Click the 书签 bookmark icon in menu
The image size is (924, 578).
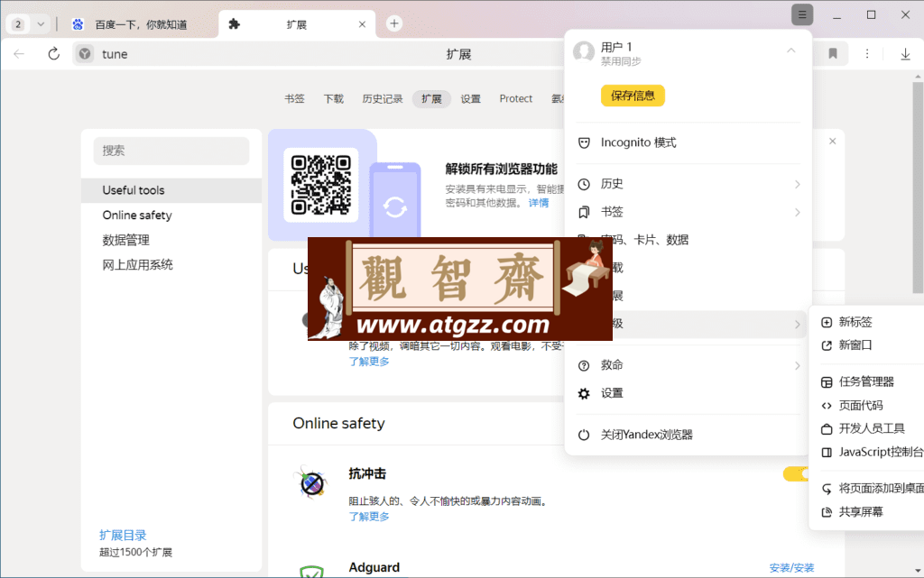coord(584,212)
